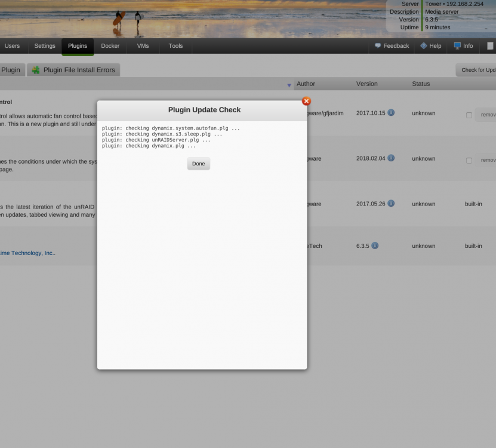
Task: Click the puzzle piece icon on Install Errors tab
Action: (x=36, y=70)
